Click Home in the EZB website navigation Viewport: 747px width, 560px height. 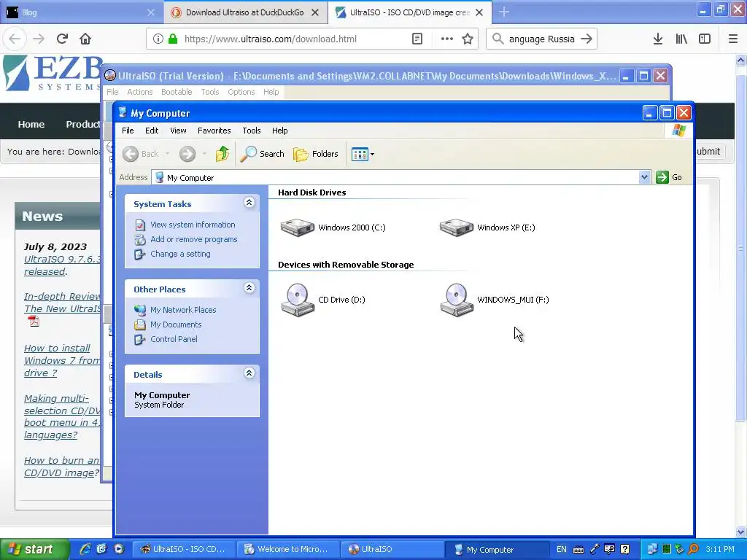[31, 124]
